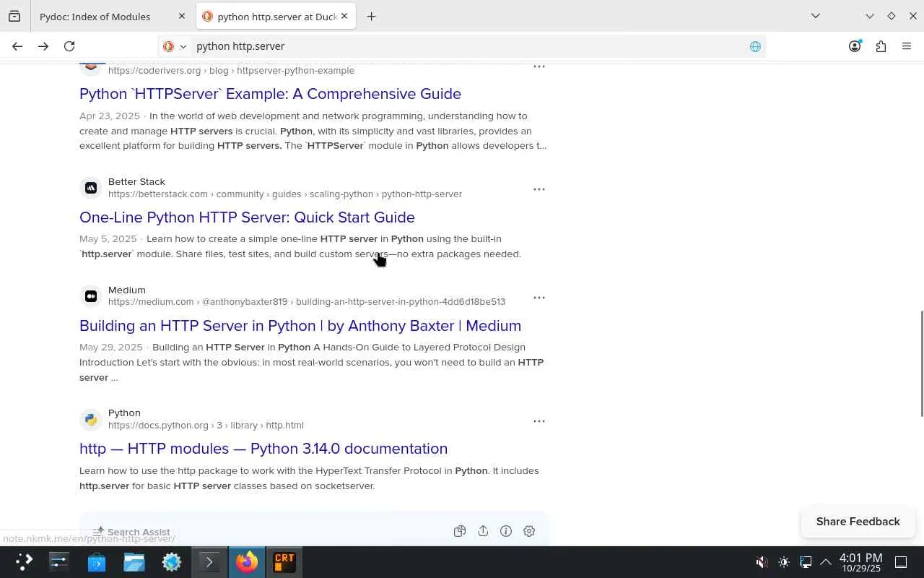Click the globe icon in the address bar
The width and height of the screenshot is (924, 578).
(755, 46)
